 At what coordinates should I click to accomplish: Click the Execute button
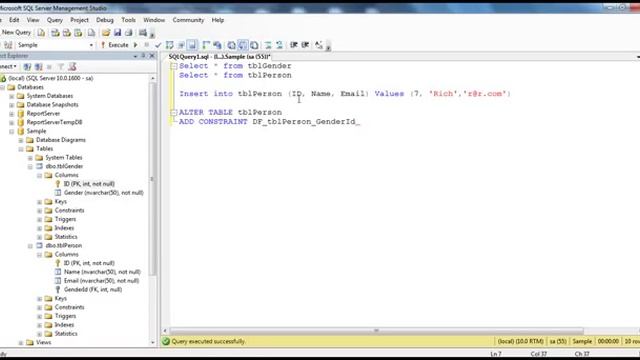(115, 45)
